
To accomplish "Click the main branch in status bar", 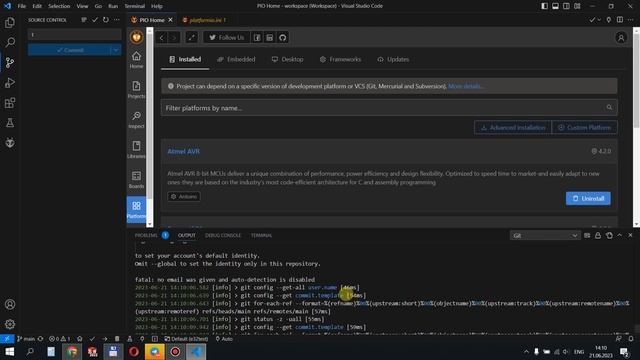I will (x=26, y=339).
